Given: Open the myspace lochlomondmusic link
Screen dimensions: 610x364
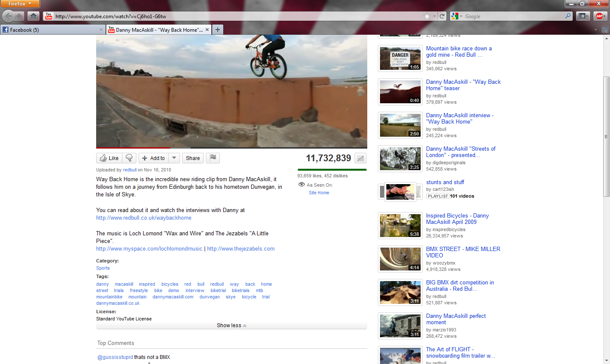Looking at the screenshot, I should pyautogui.click(x=149, y=248).
